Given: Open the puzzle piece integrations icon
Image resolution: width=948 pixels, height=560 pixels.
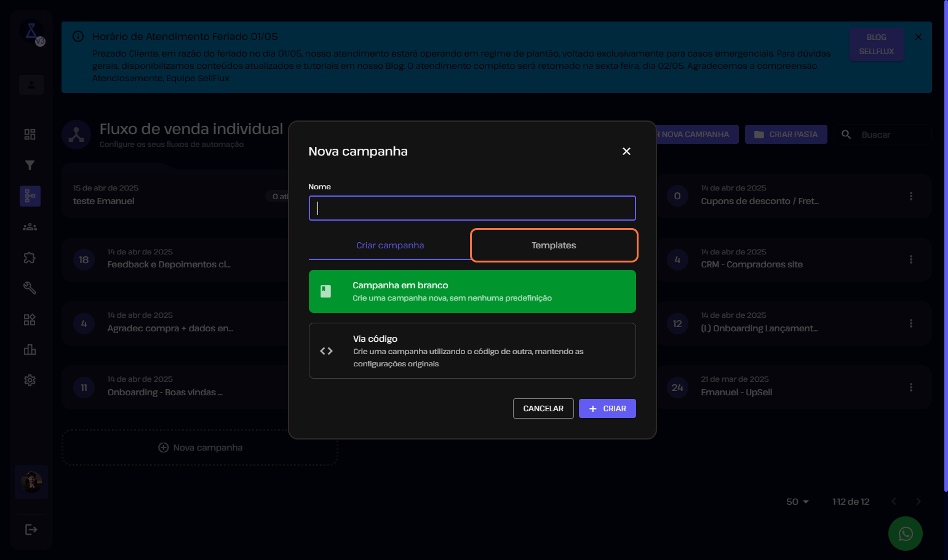Looking at the screenshot, I should tap(30, 258).
